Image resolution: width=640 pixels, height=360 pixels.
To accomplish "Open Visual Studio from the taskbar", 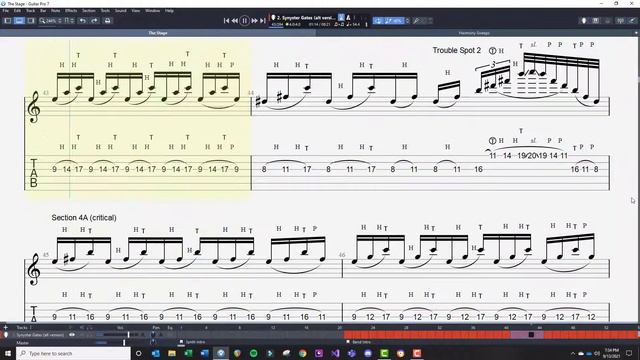I will [x=335, y=353].
